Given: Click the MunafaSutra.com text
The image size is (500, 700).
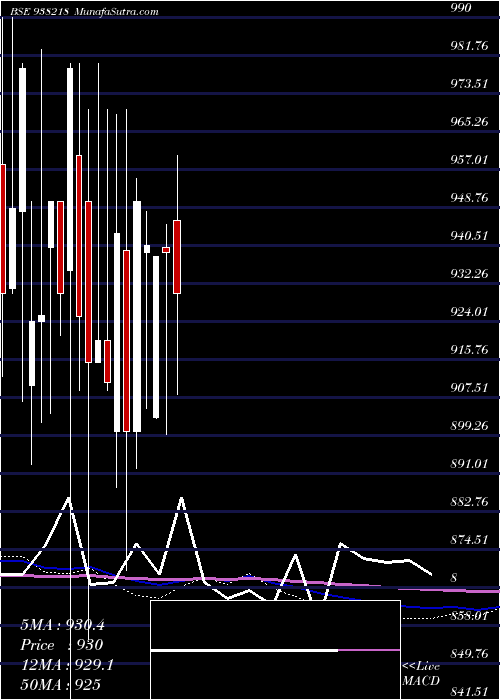Looking at the screenshot, I should point(117,12).
